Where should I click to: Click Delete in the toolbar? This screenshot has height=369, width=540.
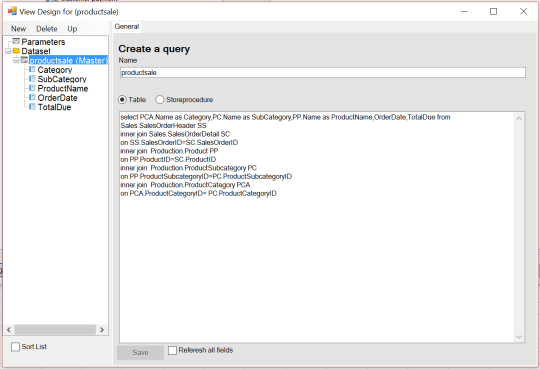(47, 29)
